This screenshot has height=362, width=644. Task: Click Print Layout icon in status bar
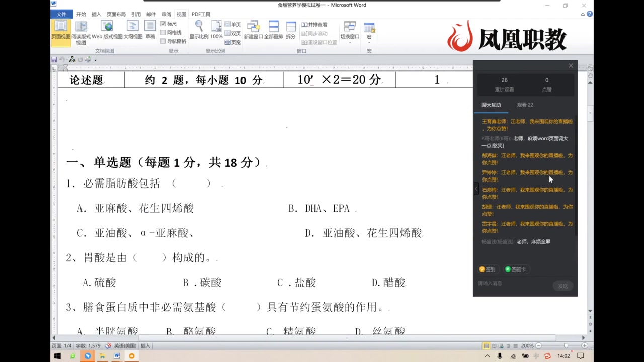point(486,346)
